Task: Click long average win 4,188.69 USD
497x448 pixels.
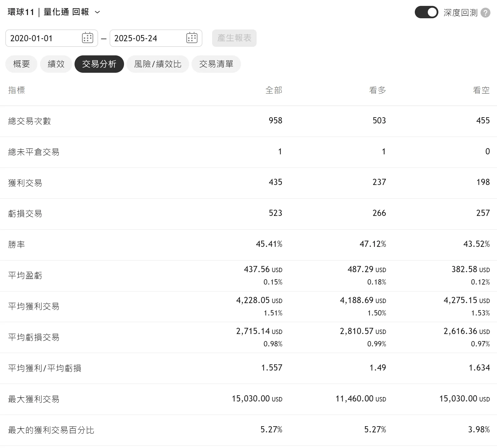Action: [x=363, y=300]
